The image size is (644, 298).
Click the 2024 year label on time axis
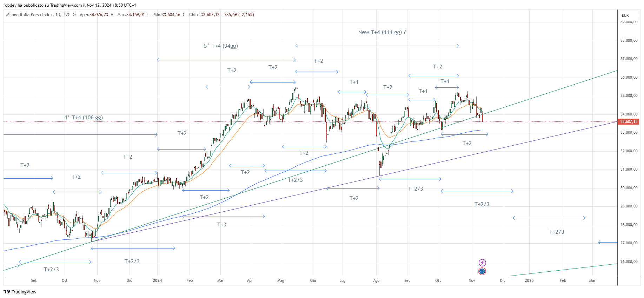[x=158, y=280]
